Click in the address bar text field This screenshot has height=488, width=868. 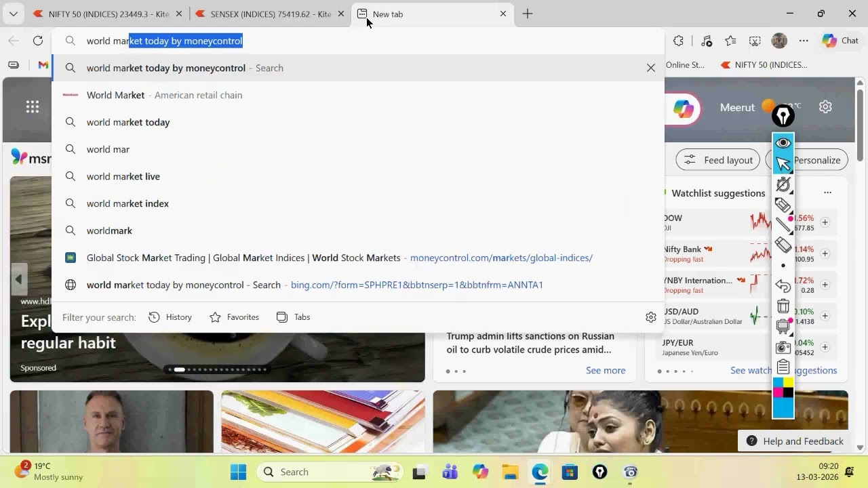358,41
